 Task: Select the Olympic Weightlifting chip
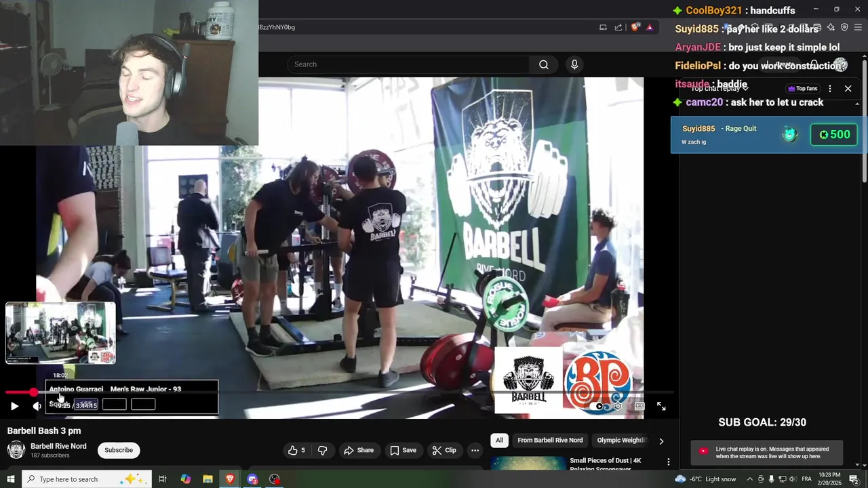[622, 440]
